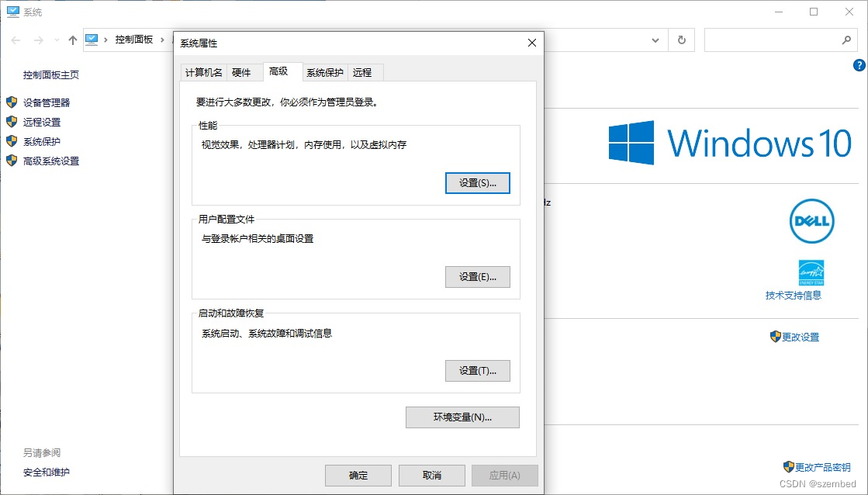Viewport: 868px width, 495px height.
Task: Expand chevron after 控制面板 breadcrumb
Action: tap(162, 40)
